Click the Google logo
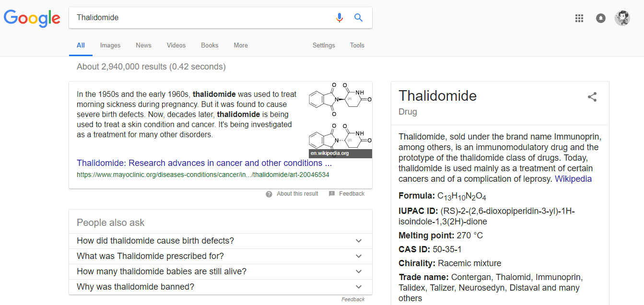Viewport: 644px width, 305px height. (32, 18)
